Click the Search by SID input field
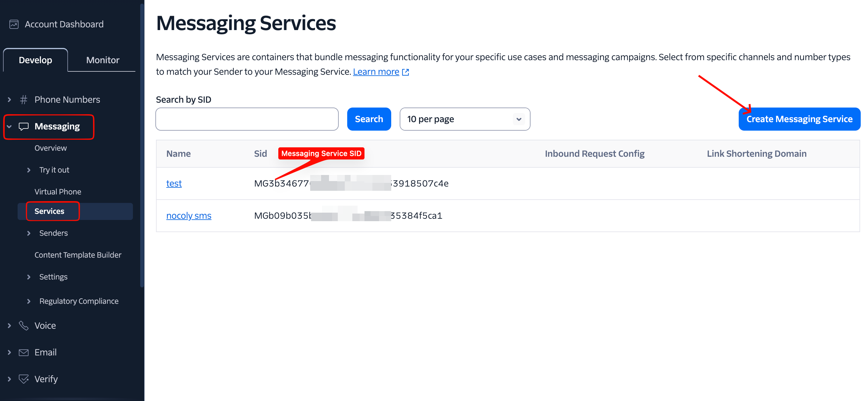Screen dimensions: 868x401 coord(247,119)
